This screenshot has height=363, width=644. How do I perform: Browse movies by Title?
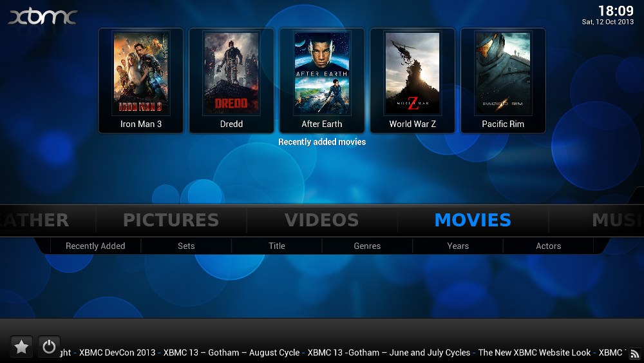tap(277, 246)
